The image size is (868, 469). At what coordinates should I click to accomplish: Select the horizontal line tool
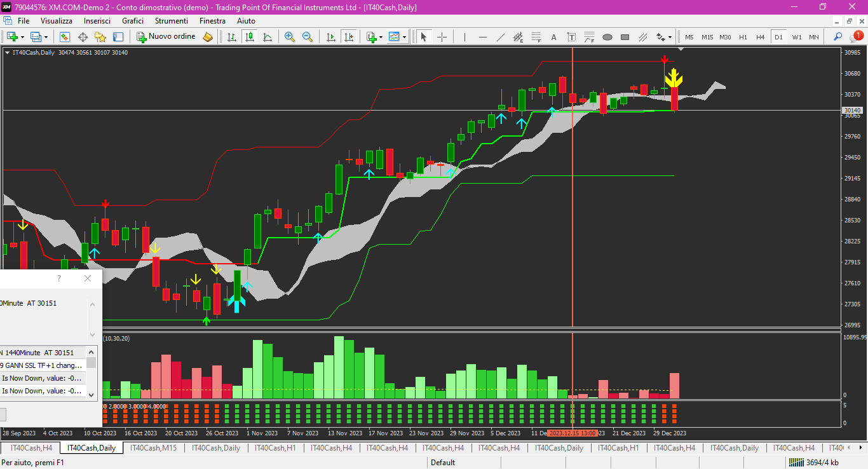(x=483, y=37)
